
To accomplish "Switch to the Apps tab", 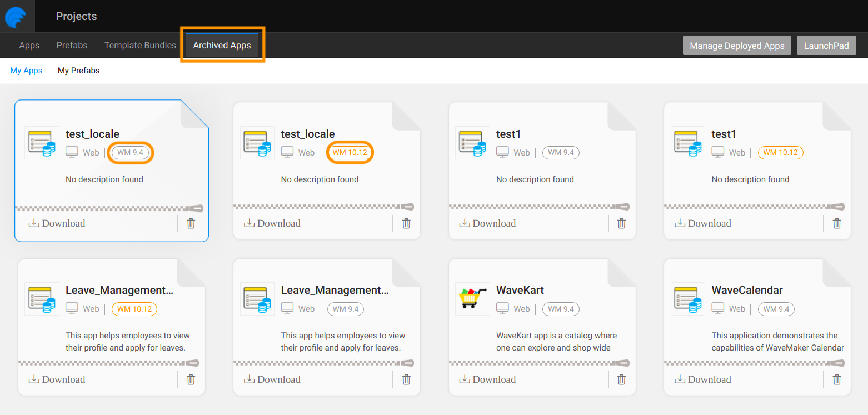I will coord(29,45).
